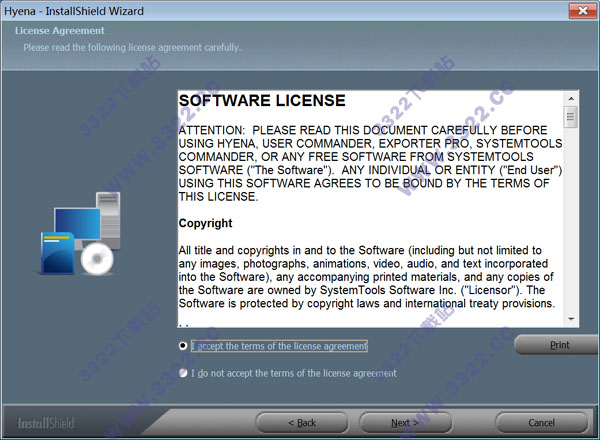Click the software box in installer graphic
Image resolution: width=600 pixels, height=440 pixels.
point(55,253)
